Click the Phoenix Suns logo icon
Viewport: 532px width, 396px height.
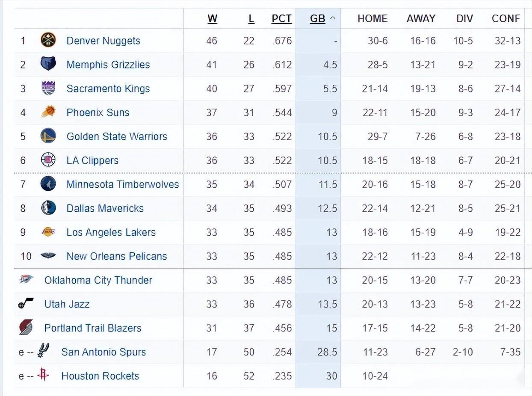pyautogui.click(x=48, y=112)
